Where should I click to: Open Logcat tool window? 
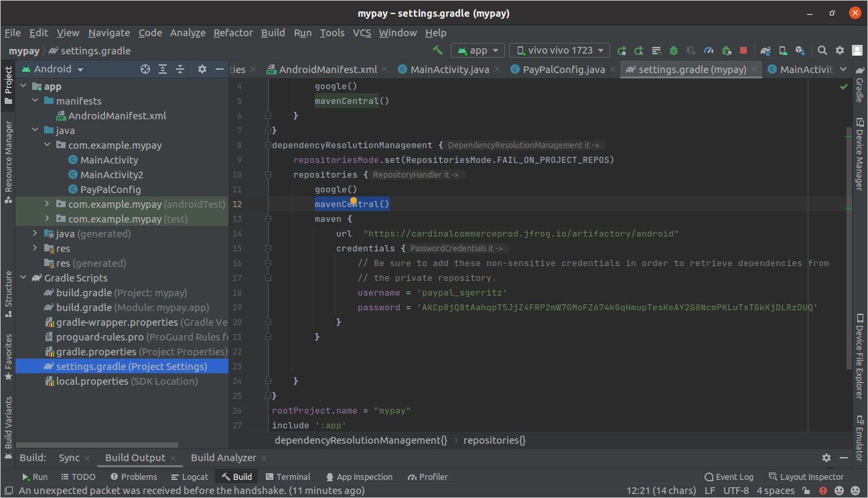tap(190, 477)
